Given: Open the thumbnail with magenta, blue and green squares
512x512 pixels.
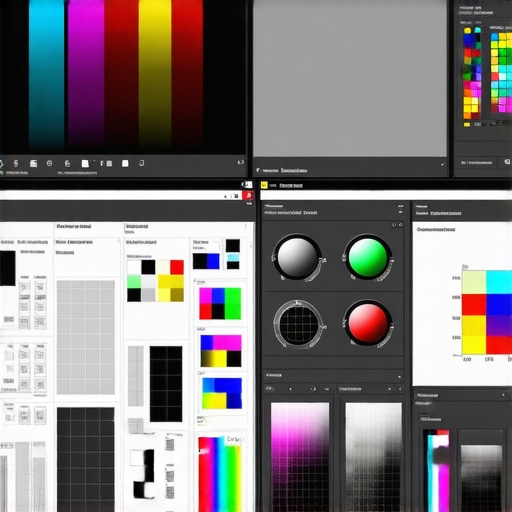Looking at the screenshot, I should [x=220, y=304].
